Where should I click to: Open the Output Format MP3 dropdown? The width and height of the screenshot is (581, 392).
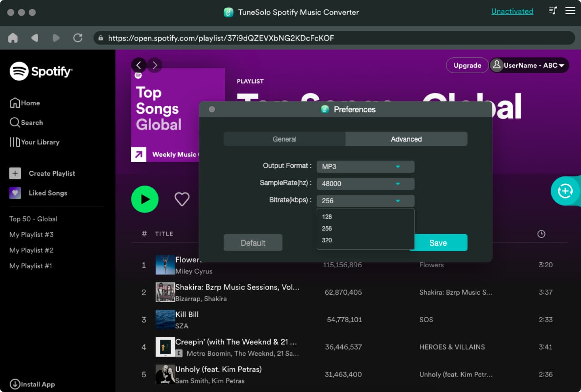pos(365,166)
